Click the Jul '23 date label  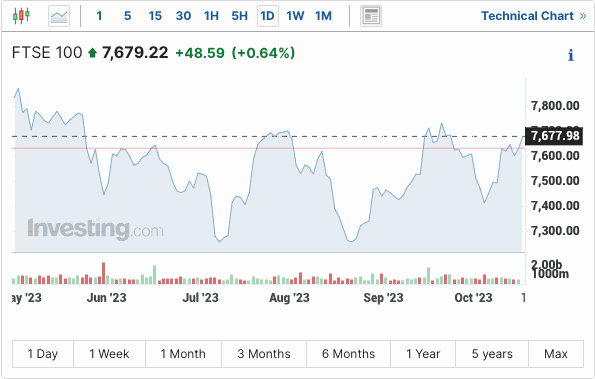200,298
